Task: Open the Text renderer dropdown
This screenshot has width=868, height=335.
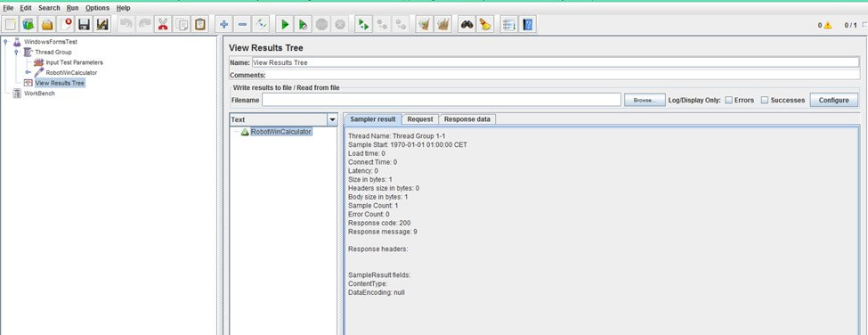Action: pos(332,119)
